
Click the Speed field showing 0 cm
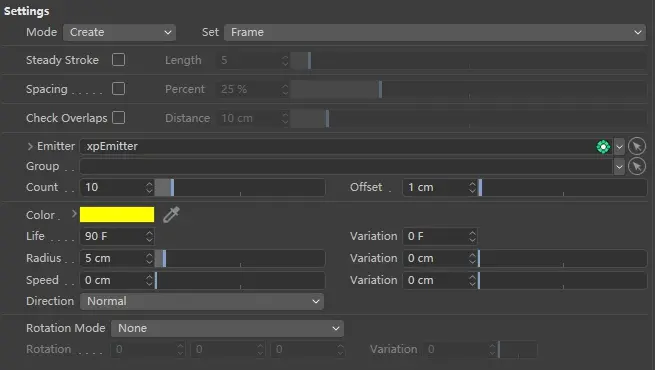pos(112,280)
